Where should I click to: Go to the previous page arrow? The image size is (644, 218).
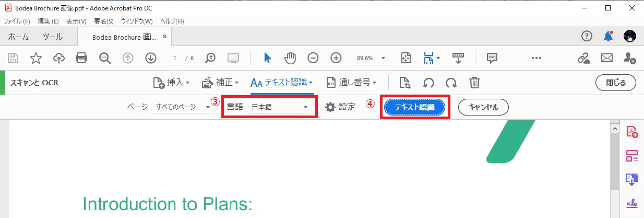pos(128,58)
